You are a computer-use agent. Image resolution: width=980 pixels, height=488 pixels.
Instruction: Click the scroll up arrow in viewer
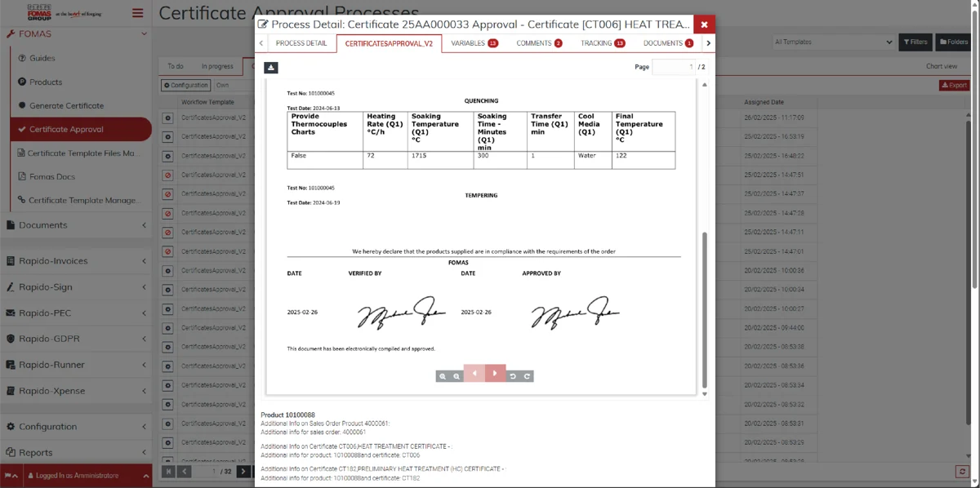click(705, 85)
